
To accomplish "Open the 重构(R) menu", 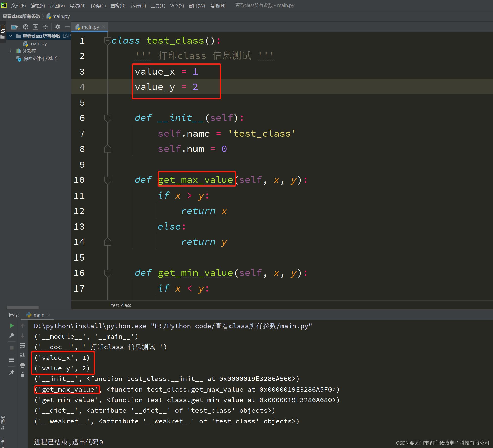I will pyautogui.click(x=118, y=6).
